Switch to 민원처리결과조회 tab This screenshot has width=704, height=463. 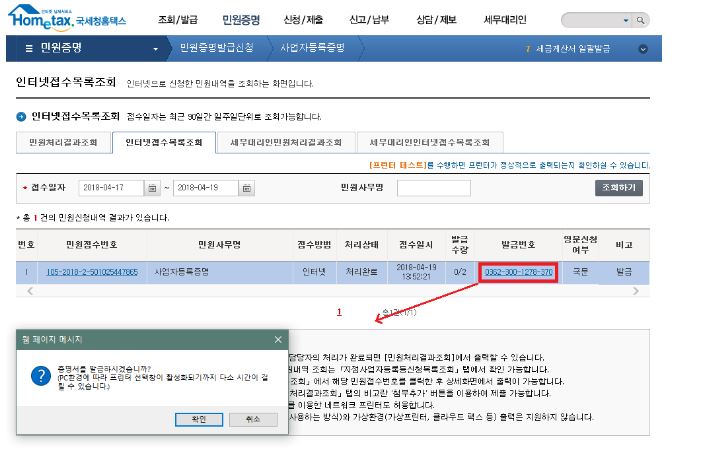63,142
